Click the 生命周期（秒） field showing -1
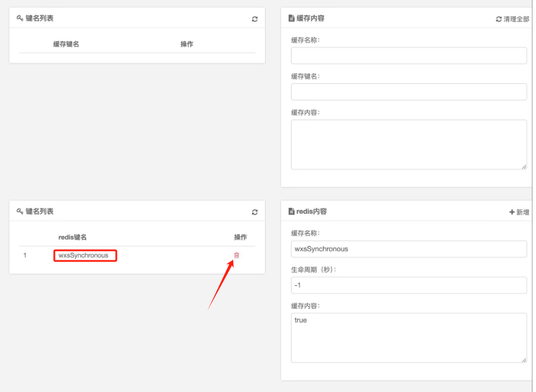Screen dimensions: 536x392 pos(408,285)
